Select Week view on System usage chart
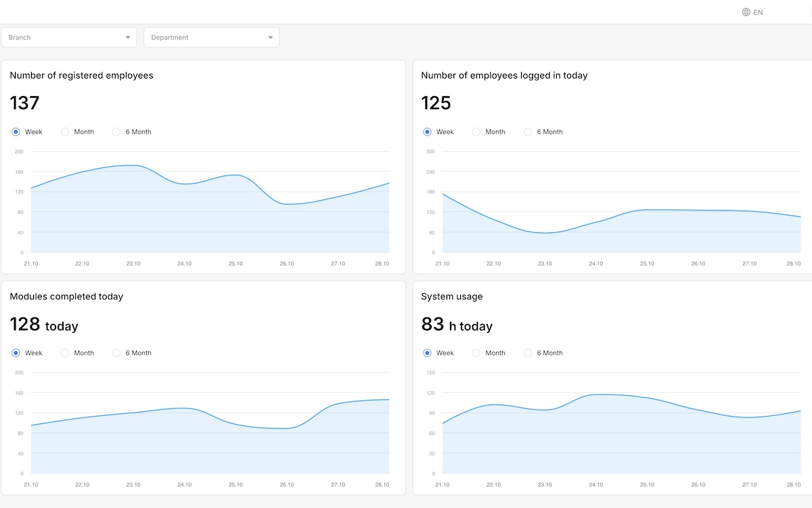The width and height of the screenshot is (812, 508). [x=426, y=353]
